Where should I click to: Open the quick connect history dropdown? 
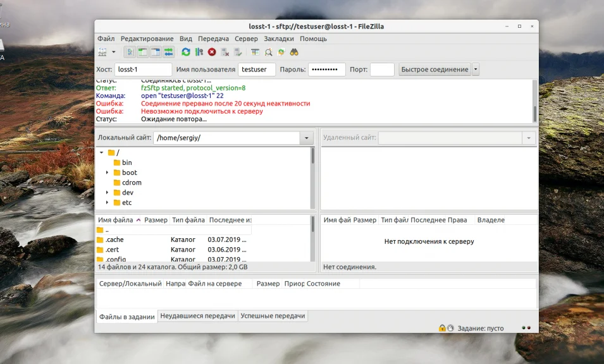point(476,70)
